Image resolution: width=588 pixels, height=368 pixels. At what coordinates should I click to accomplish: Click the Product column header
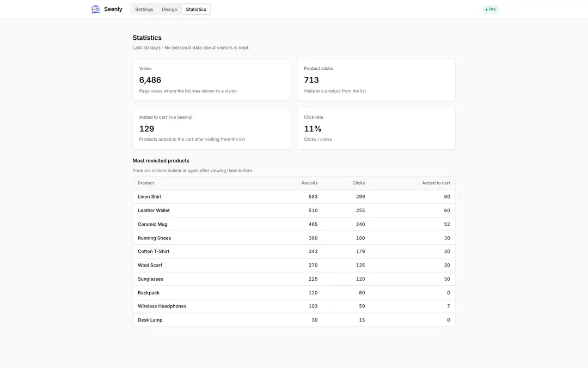click(x=146, y=183)
